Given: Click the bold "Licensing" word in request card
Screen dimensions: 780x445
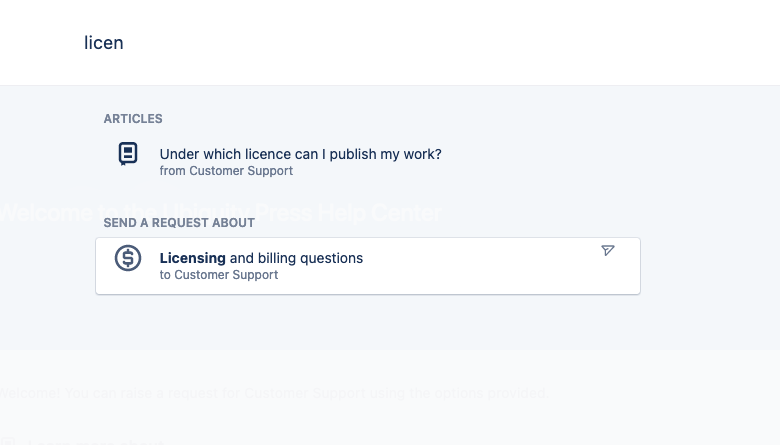Looking at the screenshot, I should (193, 258).
